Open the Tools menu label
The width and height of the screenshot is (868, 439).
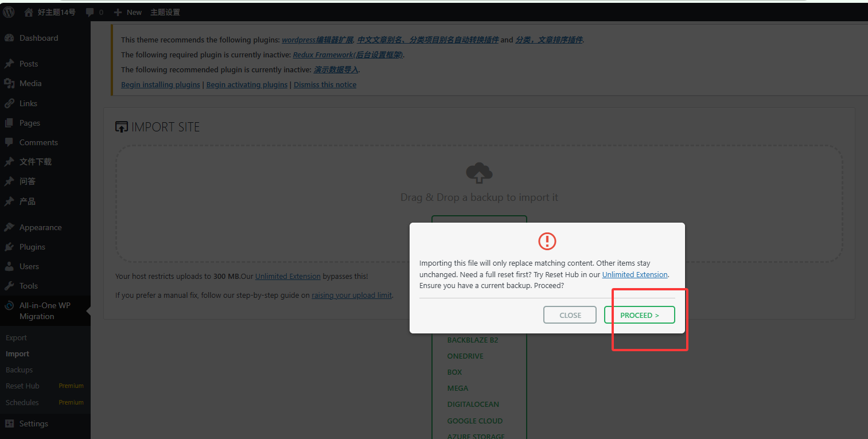(x=29, y=286)
